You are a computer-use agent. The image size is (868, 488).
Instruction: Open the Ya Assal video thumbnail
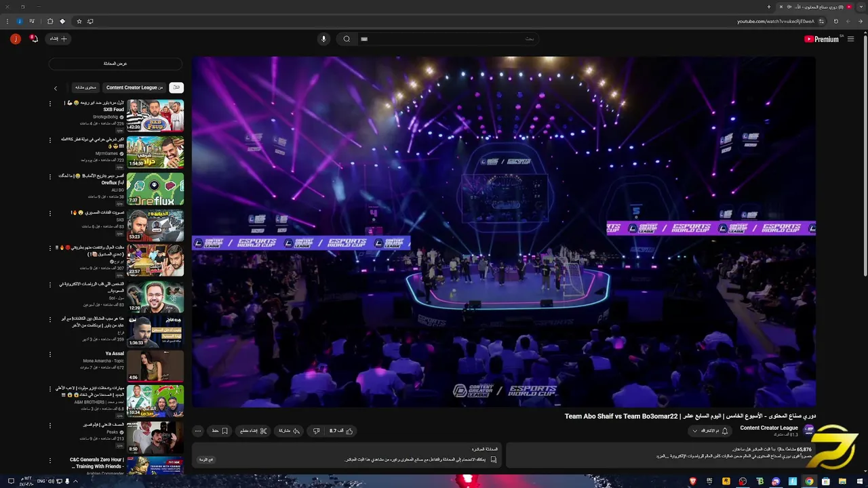click(x=155, y=367)
